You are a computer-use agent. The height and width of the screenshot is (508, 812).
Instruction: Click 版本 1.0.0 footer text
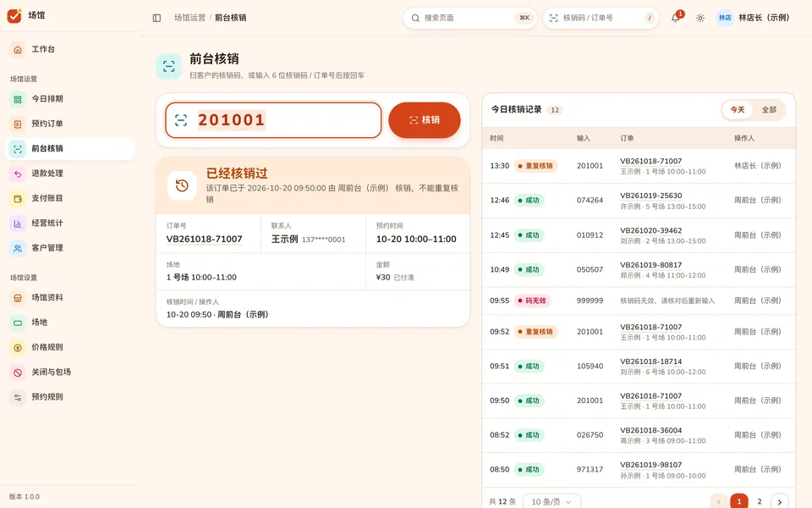(25, 497)
